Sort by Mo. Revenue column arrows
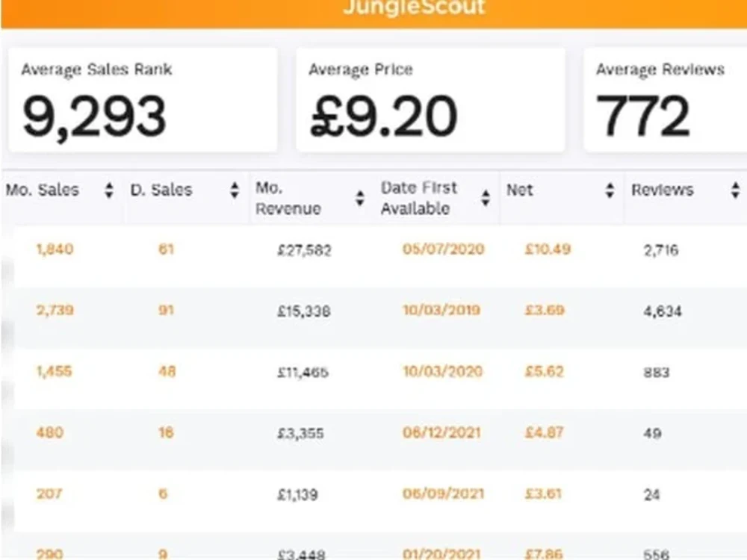 tap(360, 198)
